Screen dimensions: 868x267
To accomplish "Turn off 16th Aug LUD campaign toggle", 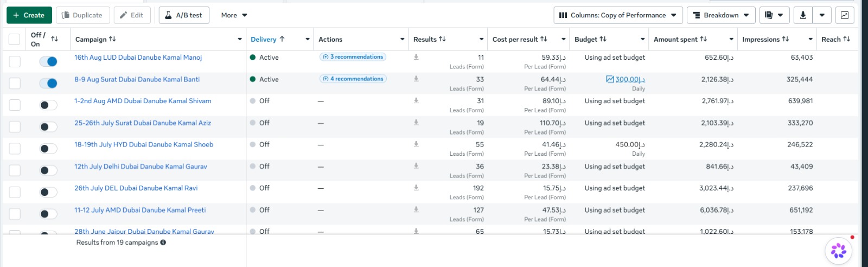I will (48, 61).
